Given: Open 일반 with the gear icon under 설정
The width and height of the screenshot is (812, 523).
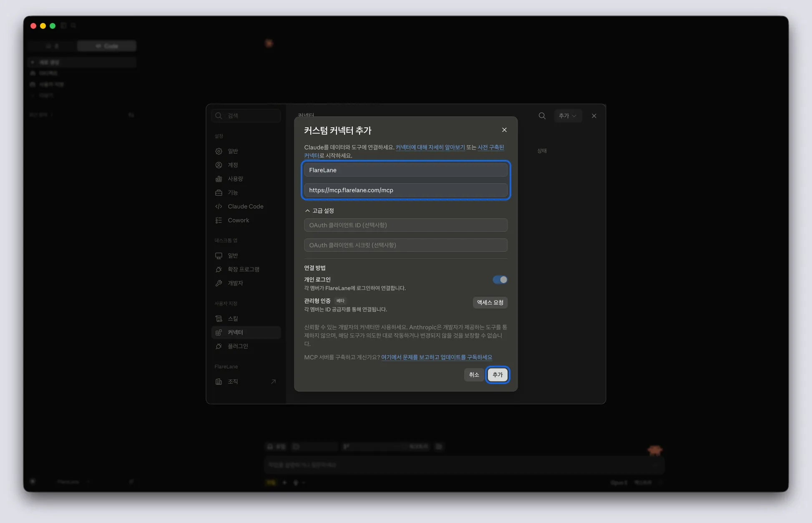Looking at the screenshot, I should 246,151.
